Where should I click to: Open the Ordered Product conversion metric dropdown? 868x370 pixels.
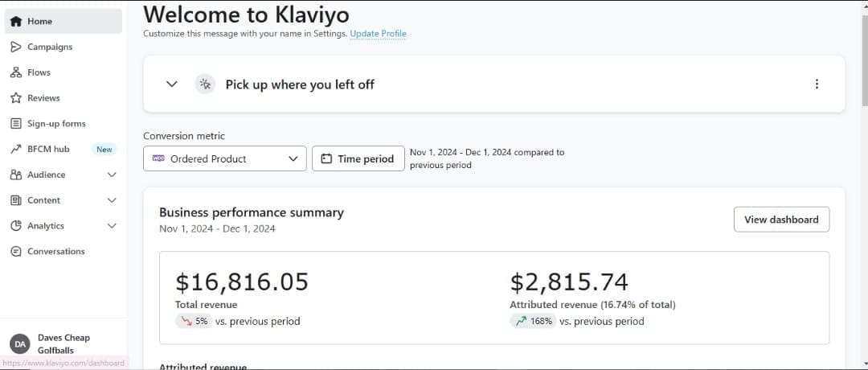click(225, 158)
